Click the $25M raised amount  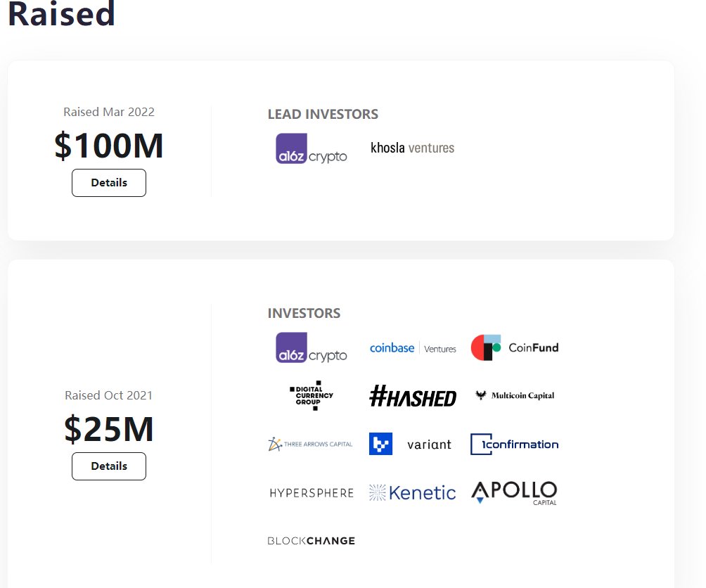(109, 429)
